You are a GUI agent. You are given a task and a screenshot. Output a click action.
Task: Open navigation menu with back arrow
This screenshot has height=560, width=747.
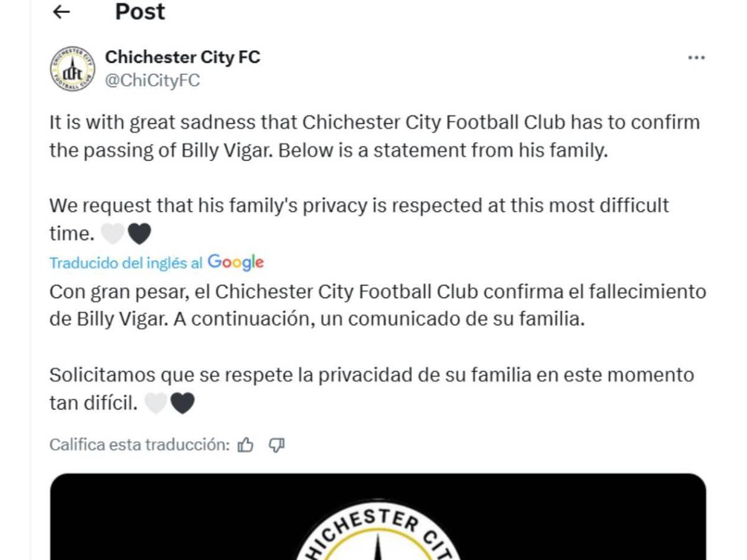coord(60,11)
